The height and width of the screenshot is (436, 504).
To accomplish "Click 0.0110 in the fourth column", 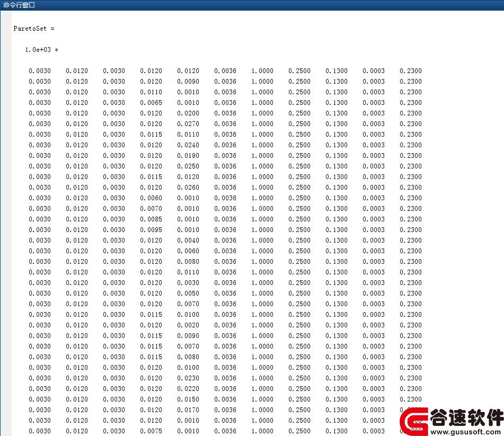I will pos(151,92).
